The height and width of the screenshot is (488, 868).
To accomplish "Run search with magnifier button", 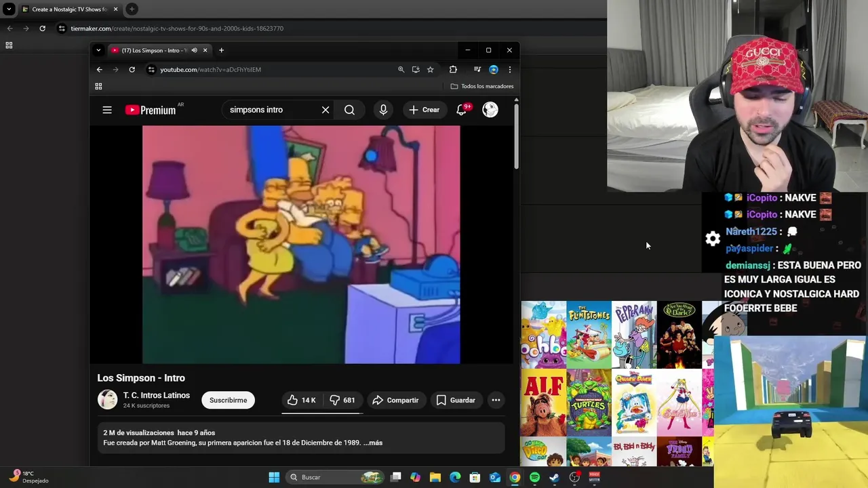I will pyautogui.click(x=349, y=110).
